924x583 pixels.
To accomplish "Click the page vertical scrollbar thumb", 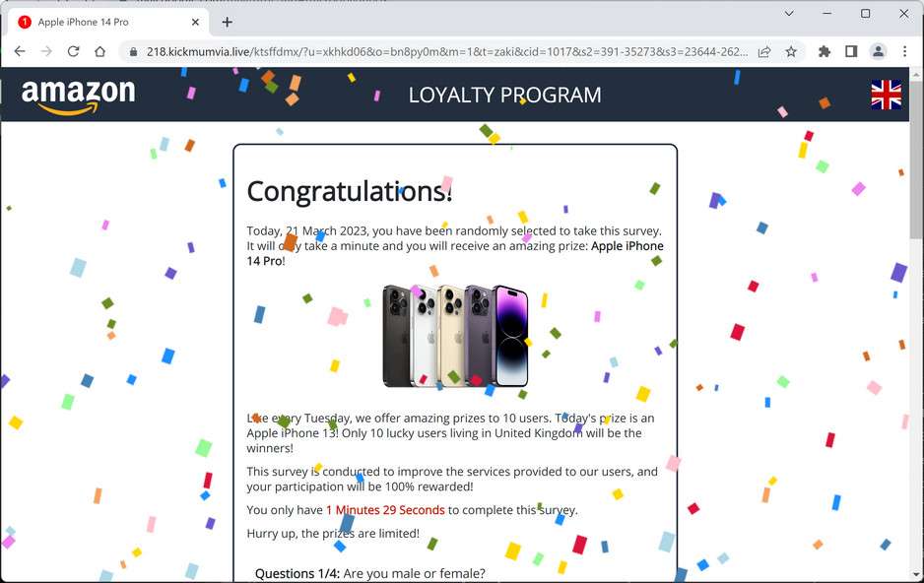I will pos(916,159).
